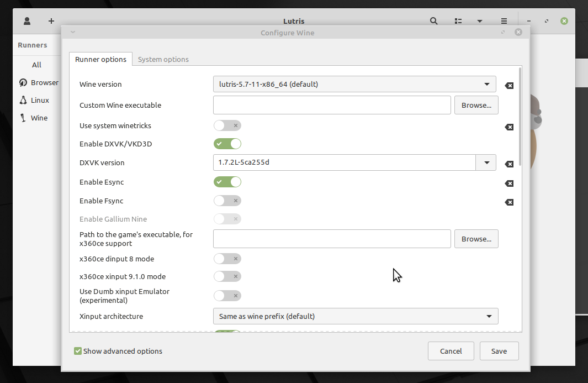Focus the x360ce game executable path field
This screenshot has width=588, height=383.
[x=332, y=239]
